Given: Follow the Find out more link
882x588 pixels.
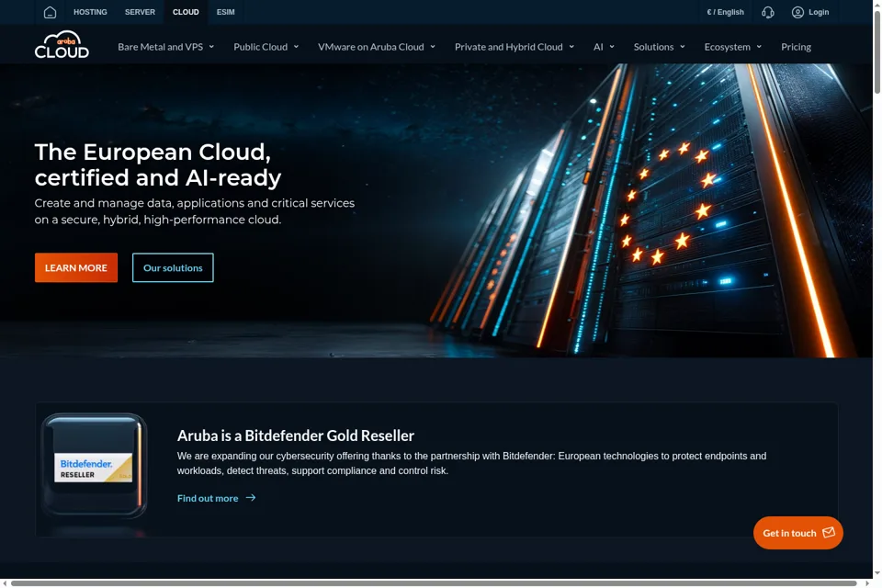Looking at the screenshot, I should tap(208, 498).
